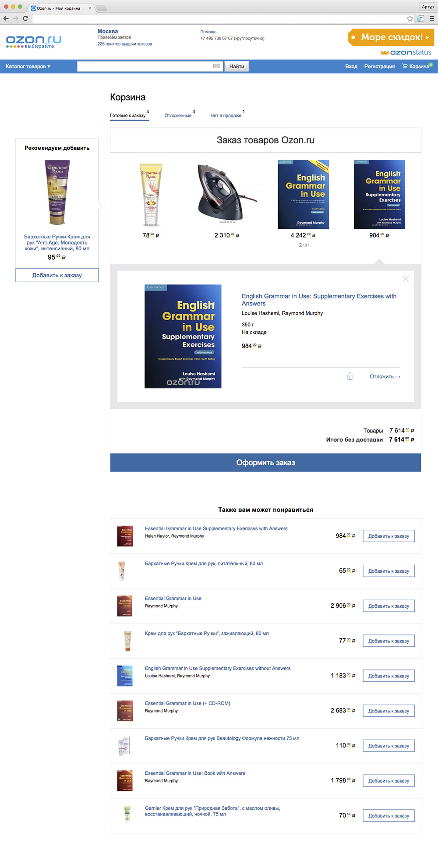Open Essential Grammar in Use Supplementary Exercises with Answers link
The image size is (438, 868).
point(216,528)
